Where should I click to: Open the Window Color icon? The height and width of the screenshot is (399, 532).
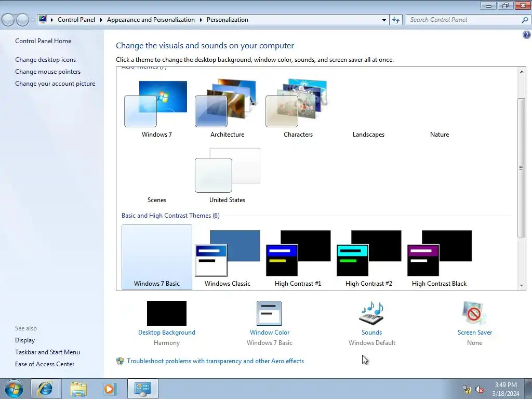(x=269, y=313)
